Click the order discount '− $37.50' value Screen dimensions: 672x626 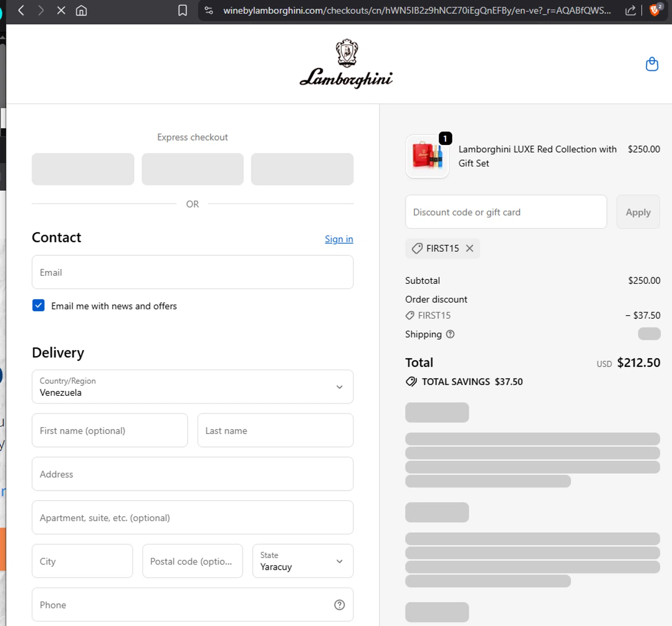(x=643, y=315)
